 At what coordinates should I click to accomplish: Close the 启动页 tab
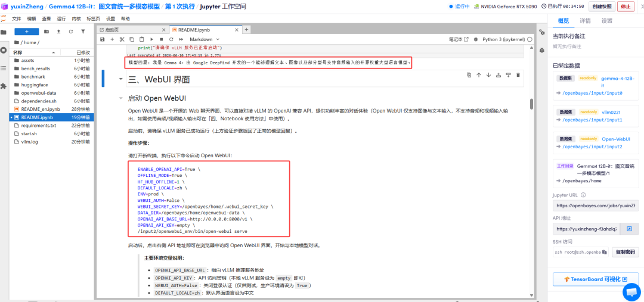pos(164,30)
